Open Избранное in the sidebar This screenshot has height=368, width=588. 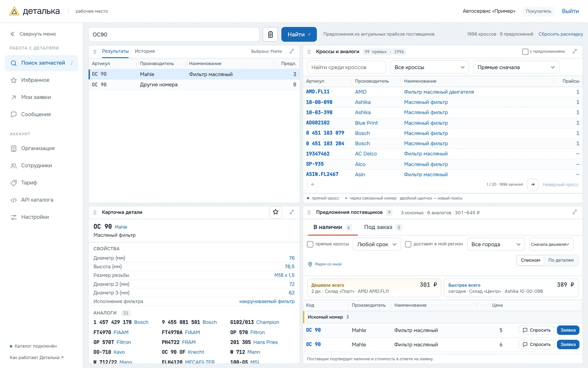tap(42, 80)
